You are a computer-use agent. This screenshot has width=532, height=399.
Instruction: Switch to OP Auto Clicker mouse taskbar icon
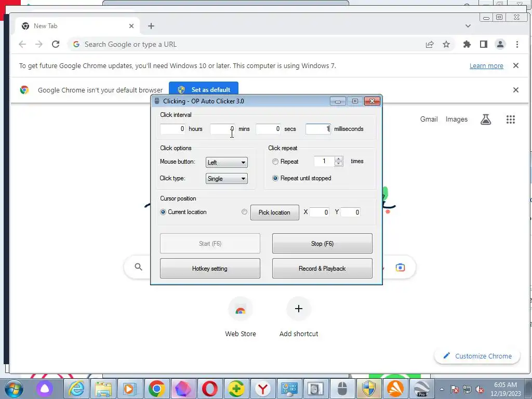342,389
